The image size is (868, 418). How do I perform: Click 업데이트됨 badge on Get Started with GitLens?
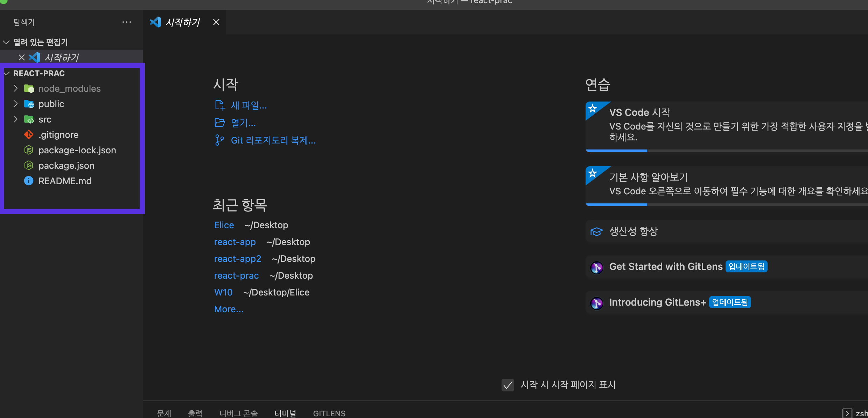[747, 267]
